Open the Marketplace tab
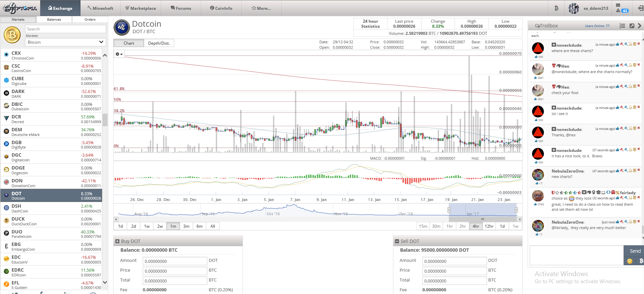 click(x=141, y=8)
